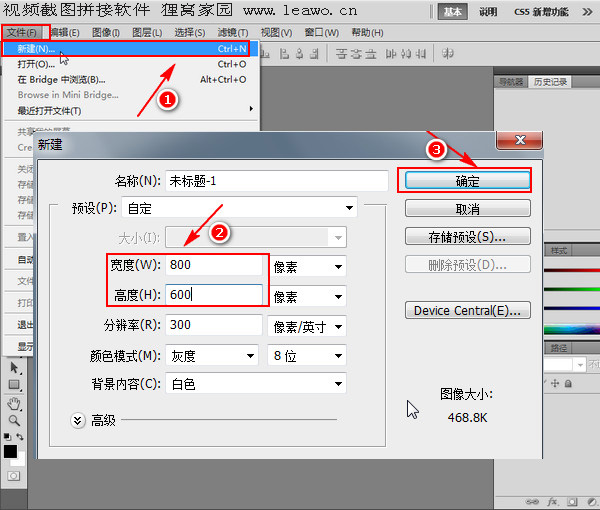Click distribute bottom edges icon
Screen dimensions: 600x510
(370, 54)
